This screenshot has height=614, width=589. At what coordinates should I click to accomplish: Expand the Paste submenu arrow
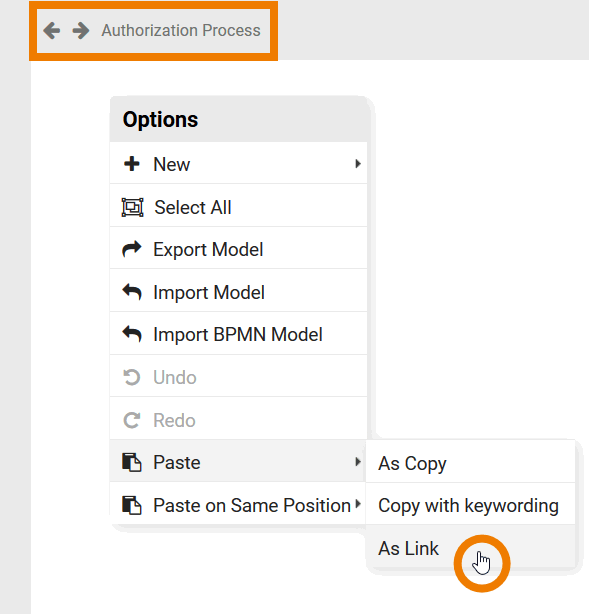pos(358,462)
